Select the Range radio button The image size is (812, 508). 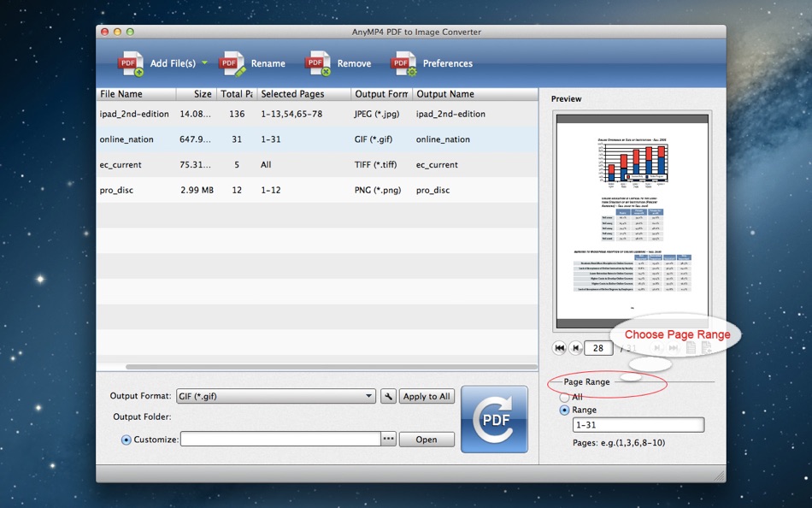click(564, 410)
